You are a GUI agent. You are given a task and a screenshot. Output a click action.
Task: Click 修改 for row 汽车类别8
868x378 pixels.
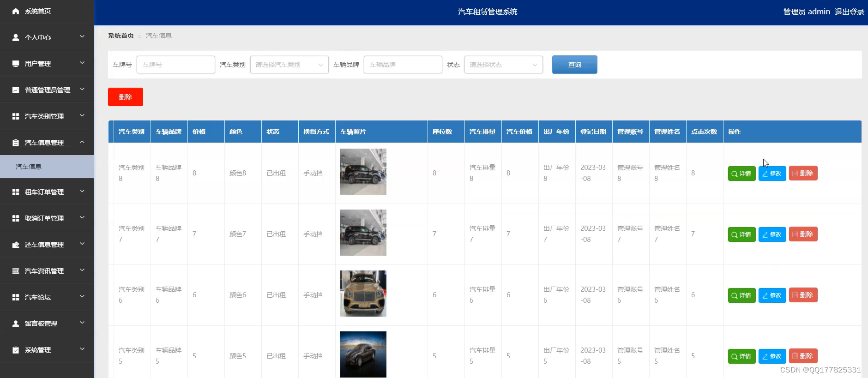click(x=772, y=174)
